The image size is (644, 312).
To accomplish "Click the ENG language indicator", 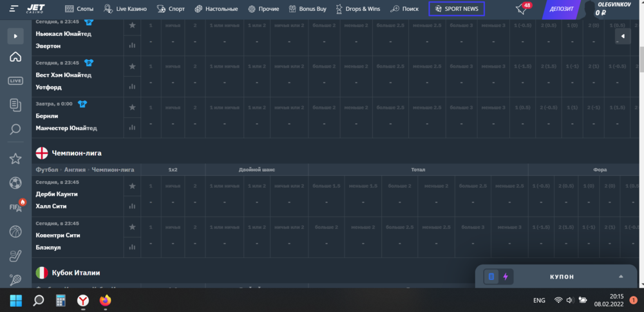I will tap(539, 300).
